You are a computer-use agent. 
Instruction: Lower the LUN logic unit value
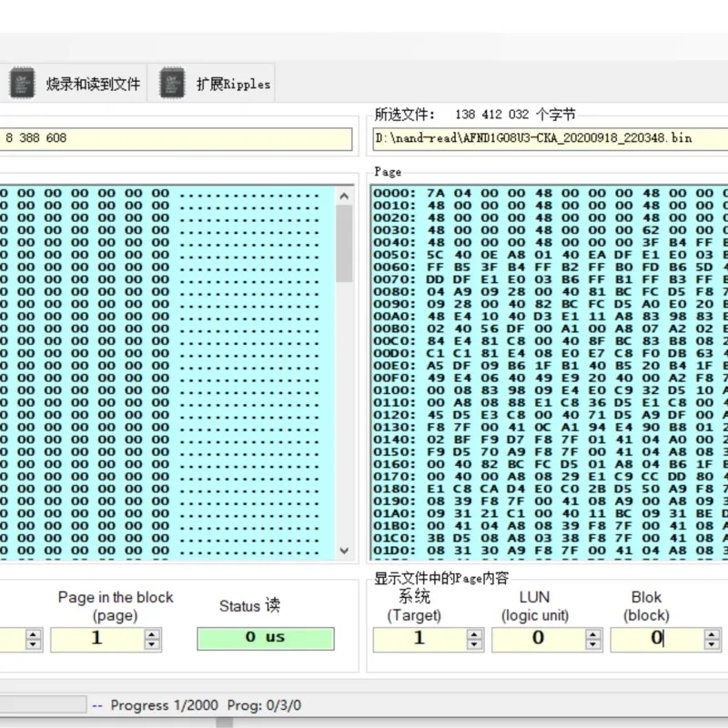coord(593,644)
